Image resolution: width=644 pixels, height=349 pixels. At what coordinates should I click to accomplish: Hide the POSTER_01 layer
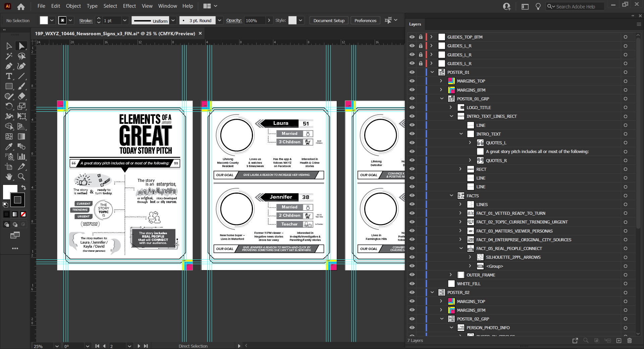click(x=412, y=72)
